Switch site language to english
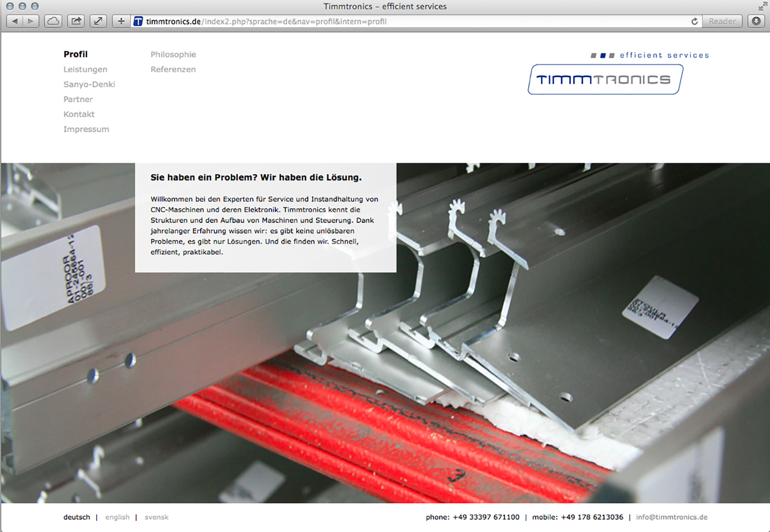 [x=117, y=517]
